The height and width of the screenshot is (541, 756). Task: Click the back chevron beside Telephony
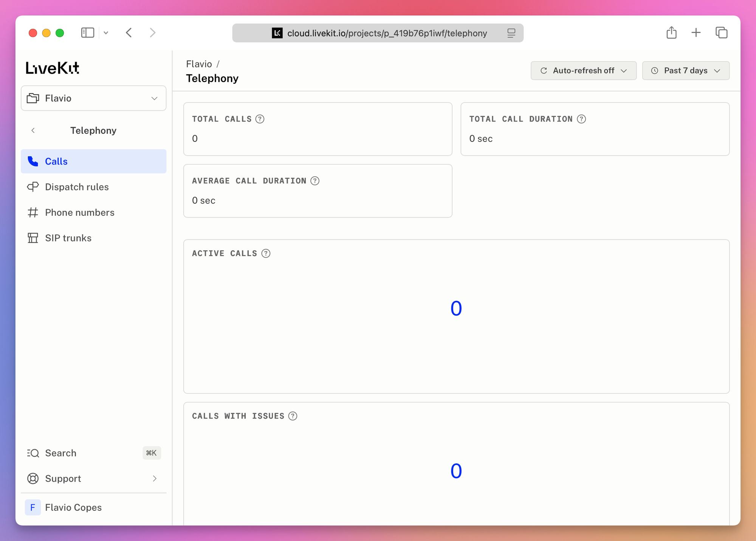click(33, 131)
